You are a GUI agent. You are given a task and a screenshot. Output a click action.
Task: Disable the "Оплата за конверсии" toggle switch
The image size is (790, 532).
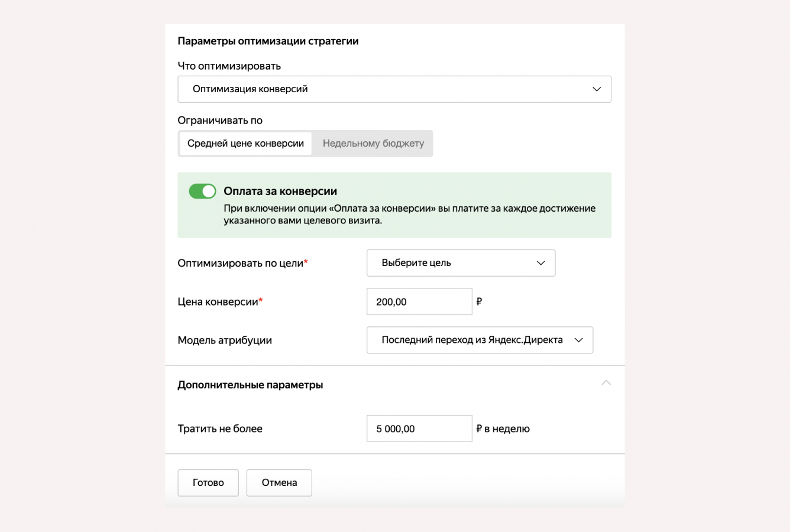coord(202,191)
